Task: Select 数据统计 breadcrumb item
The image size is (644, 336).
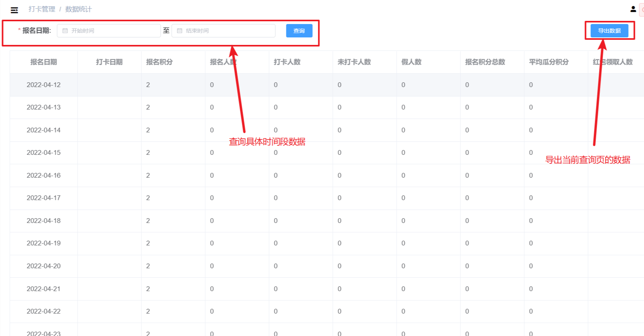Action: pyautogui.click(x=78, y=9)
